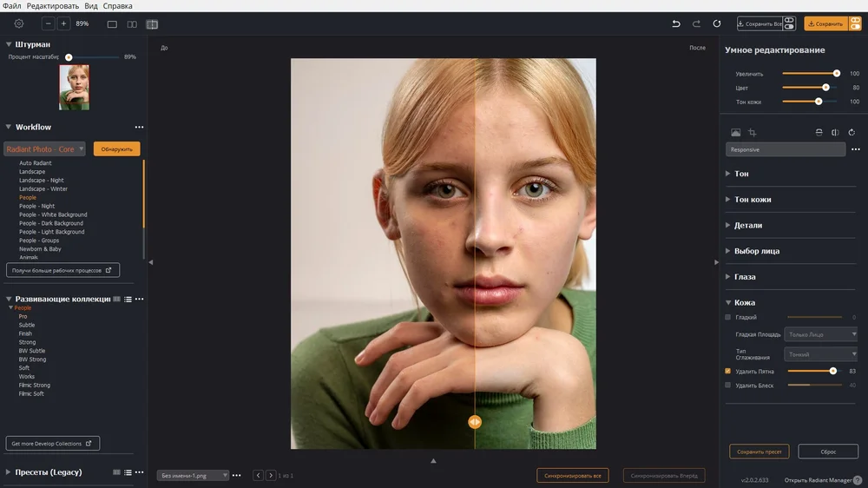Click Сохранить пресет button
Viewport: 868px width, 488px height.
(x=759, y=452)
